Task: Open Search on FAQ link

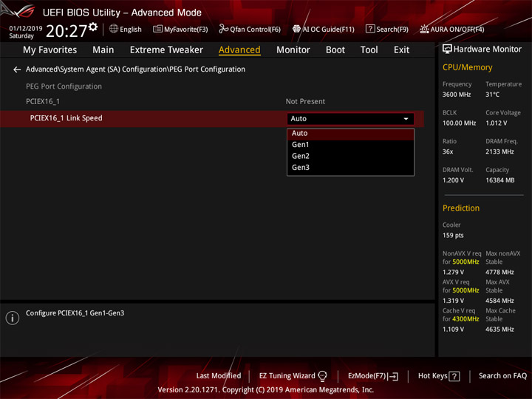Action: tap(503, 376)
